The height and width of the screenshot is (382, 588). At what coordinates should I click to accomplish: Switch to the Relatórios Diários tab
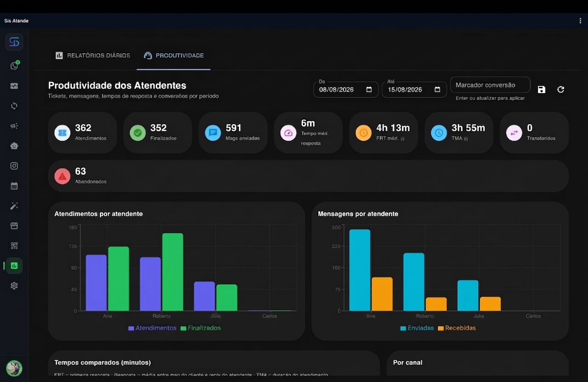(93, 56)
